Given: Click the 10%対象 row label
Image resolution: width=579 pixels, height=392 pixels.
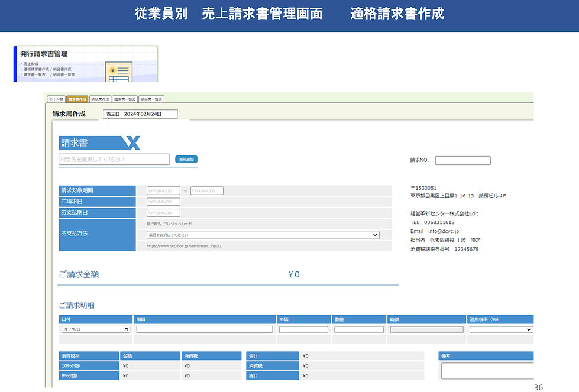Looking at the screenshot, I should tap(89, 366).
